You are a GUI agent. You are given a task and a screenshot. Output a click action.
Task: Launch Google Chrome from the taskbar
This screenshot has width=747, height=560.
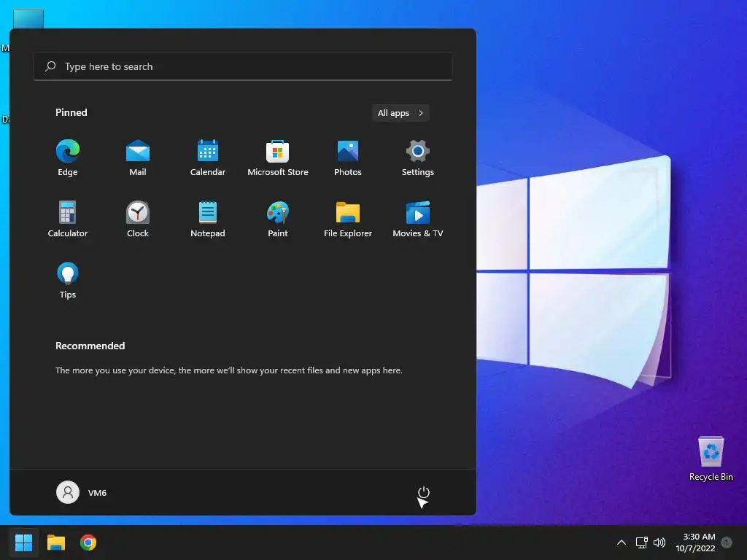point(88,542)
